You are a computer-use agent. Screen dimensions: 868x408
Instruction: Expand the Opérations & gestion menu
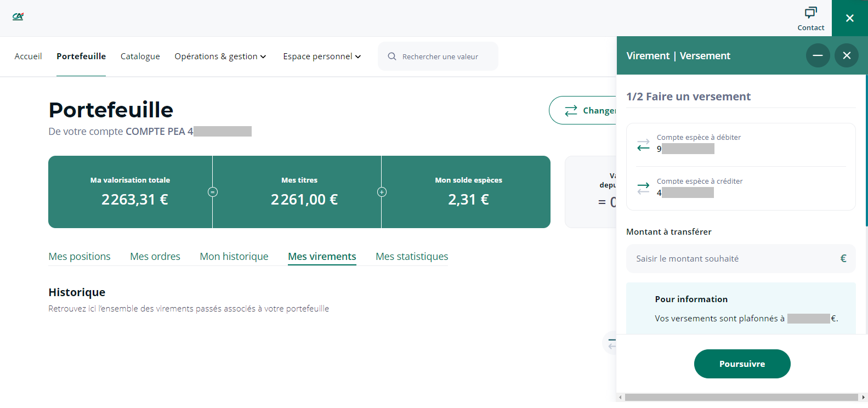coord(220,56)
